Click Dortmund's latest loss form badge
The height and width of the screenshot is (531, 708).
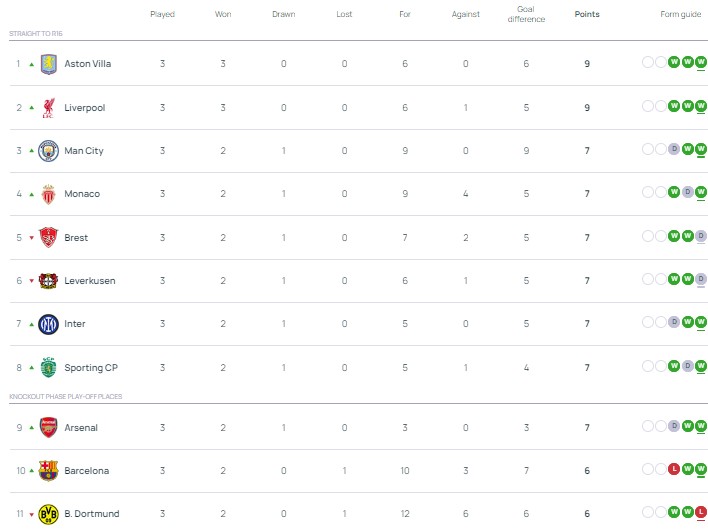(x=701, y=514)
